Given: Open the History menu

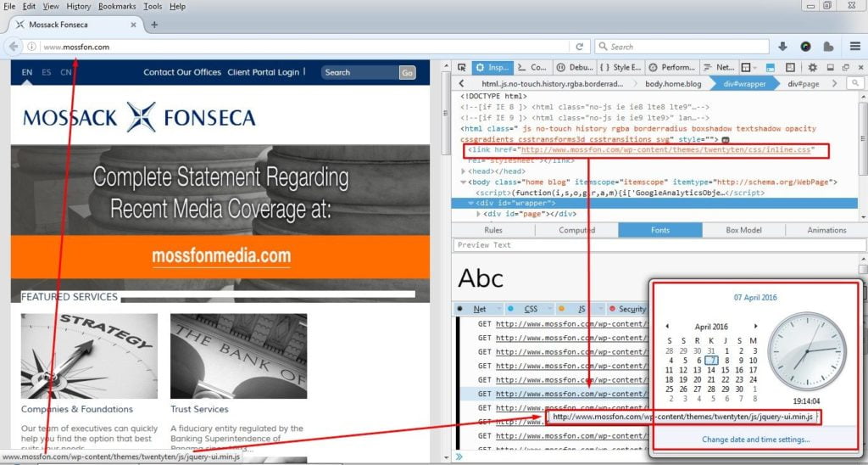Looking at the screenshot, I should (x=78, y=6).
